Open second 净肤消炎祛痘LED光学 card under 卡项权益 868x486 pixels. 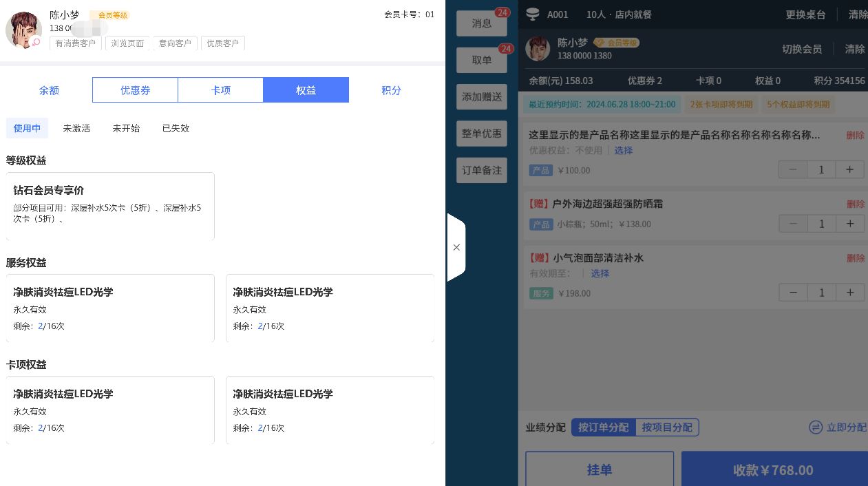tap(330, 410)
